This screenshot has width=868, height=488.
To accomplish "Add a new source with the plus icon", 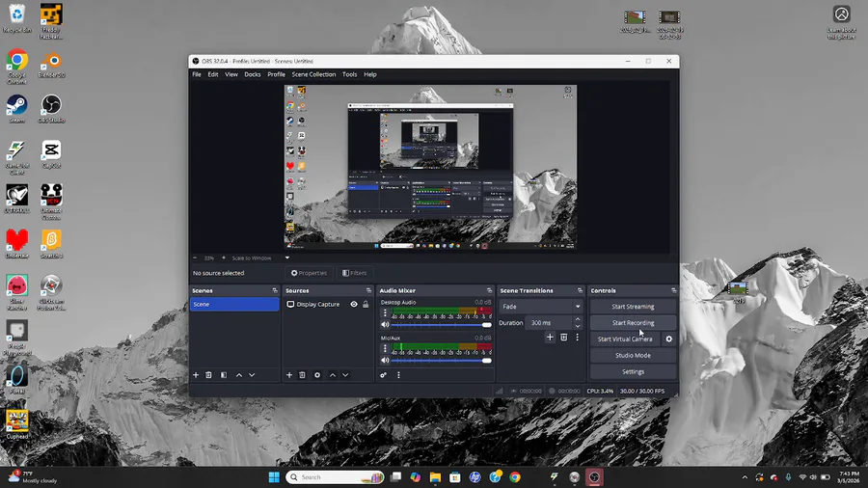I will [x=289, y=375].
